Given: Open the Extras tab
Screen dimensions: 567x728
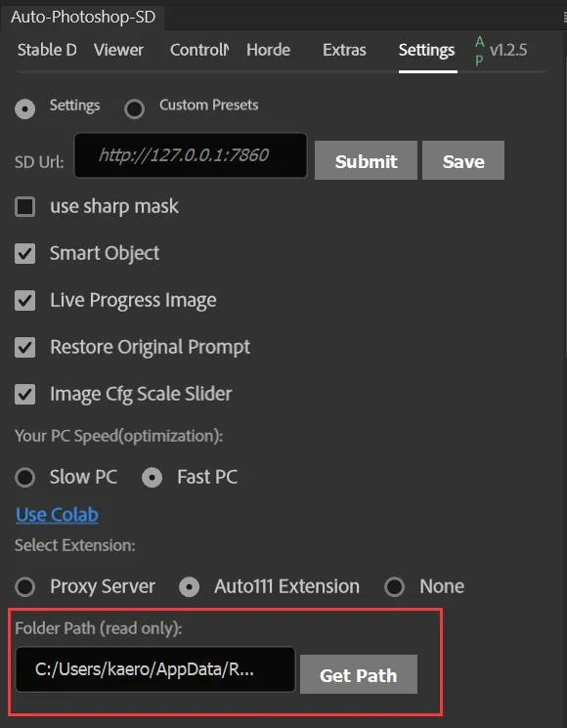Looking at the screenshot, I should coord(344,50).
